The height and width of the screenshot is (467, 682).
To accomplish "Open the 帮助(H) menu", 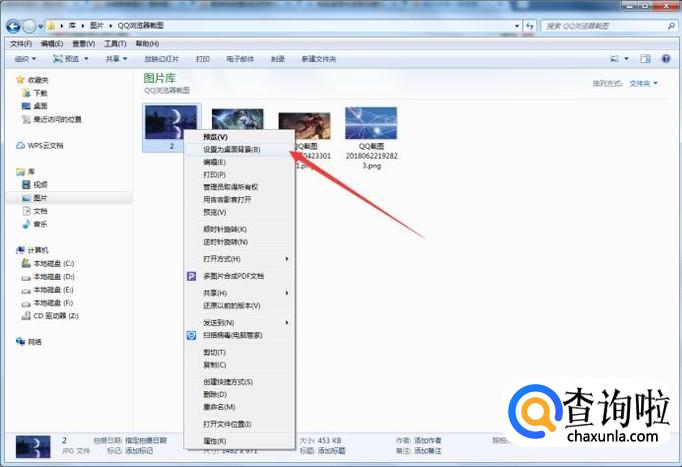I will coord(147,44).
